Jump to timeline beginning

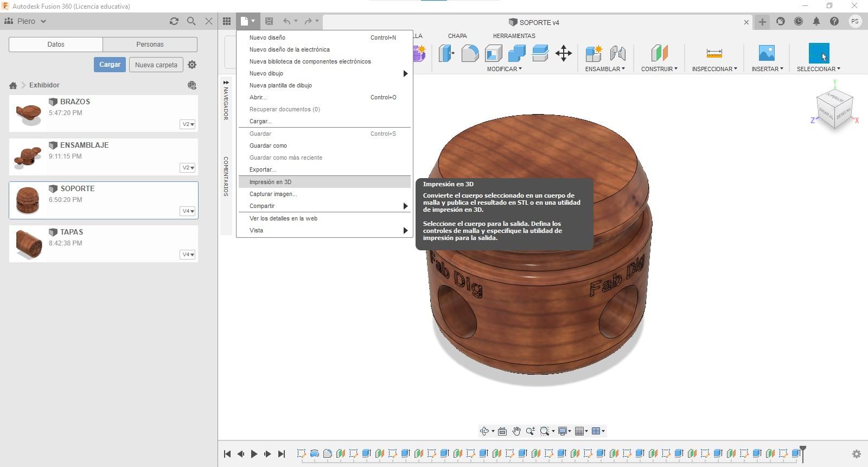pyautogui.click(x=227, y=454)
